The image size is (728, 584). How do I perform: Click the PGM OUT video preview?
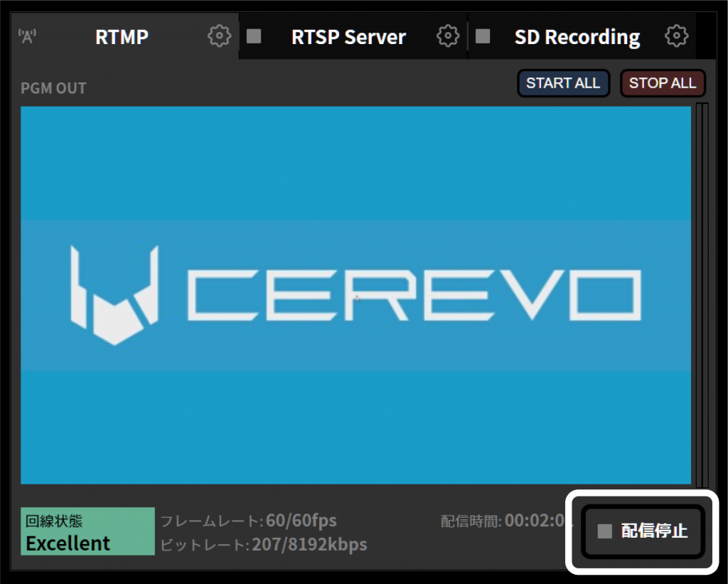pyautogui.click(x=355, y=295)
